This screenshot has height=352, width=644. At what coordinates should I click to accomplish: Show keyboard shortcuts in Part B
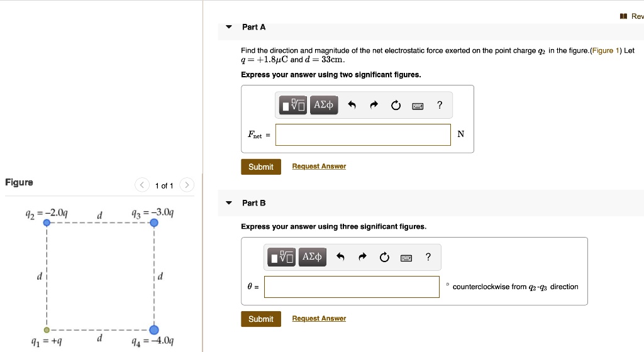point(406,258)
